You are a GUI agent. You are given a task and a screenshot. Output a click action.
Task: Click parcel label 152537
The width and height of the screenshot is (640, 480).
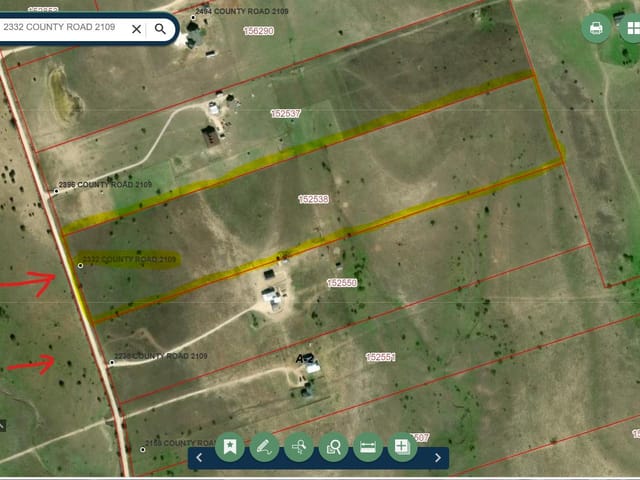click(286, 113)
